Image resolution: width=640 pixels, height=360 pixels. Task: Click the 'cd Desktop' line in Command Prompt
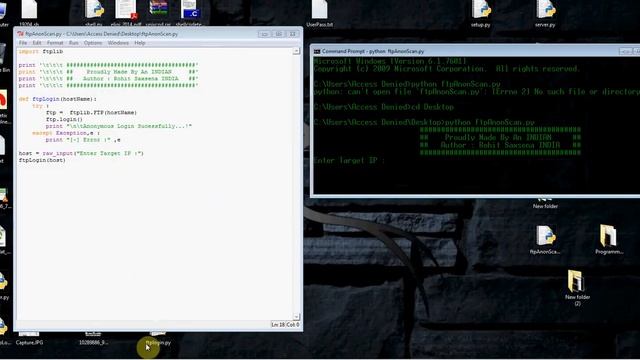(x=384, y=107)
